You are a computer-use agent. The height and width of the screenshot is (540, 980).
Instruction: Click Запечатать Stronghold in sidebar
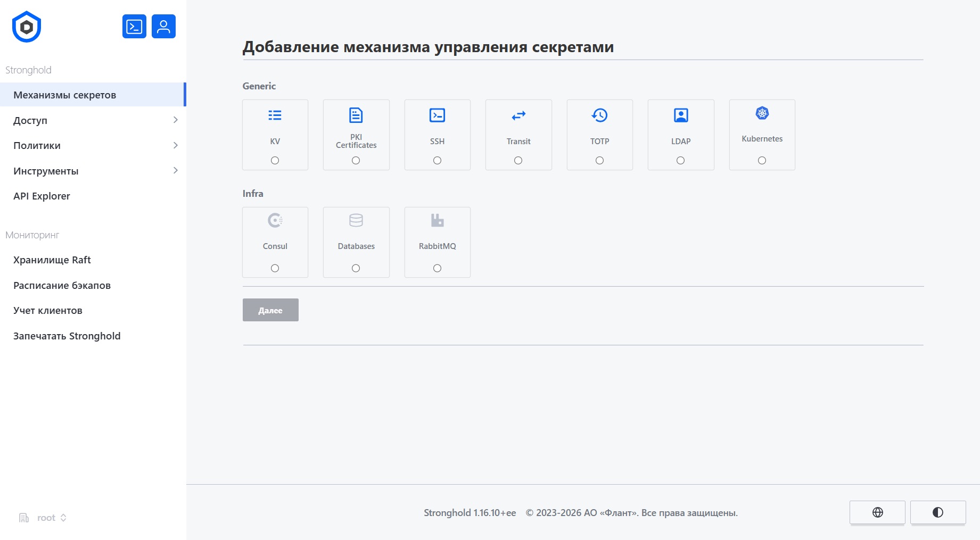93,336
